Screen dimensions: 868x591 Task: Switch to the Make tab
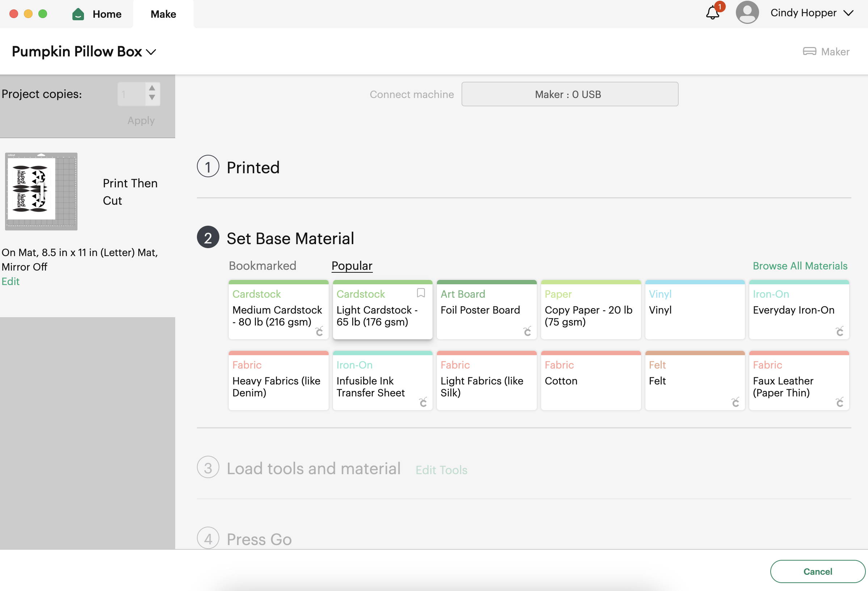(163, 14)
